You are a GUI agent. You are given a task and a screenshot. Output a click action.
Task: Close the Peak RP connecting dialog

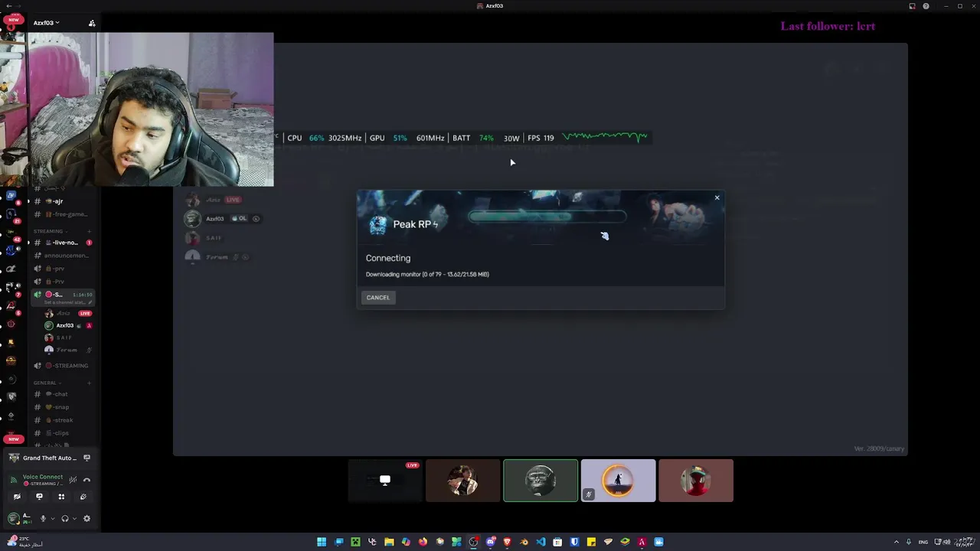(717, 198)
